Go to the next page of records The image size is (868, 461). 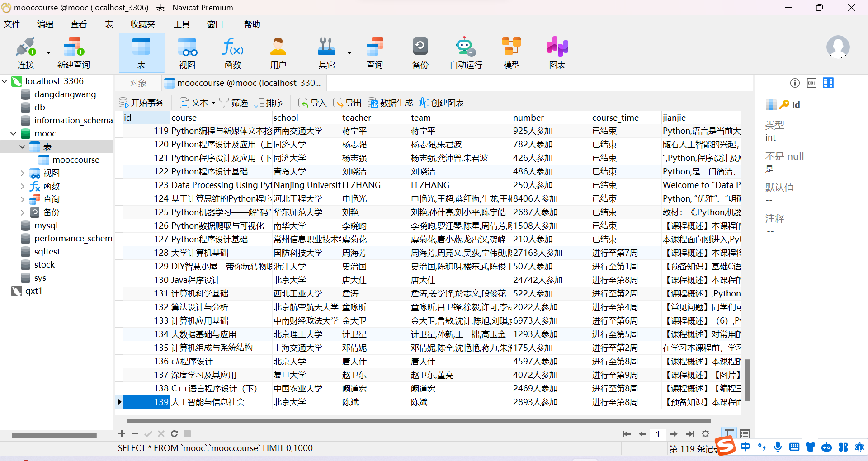tap(674, 434)
